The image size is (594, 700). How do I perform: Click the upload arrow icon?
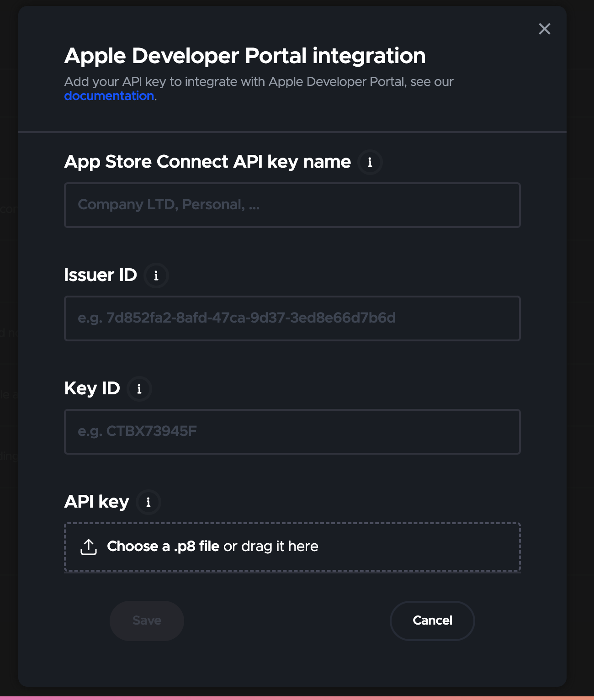(89, 546)
